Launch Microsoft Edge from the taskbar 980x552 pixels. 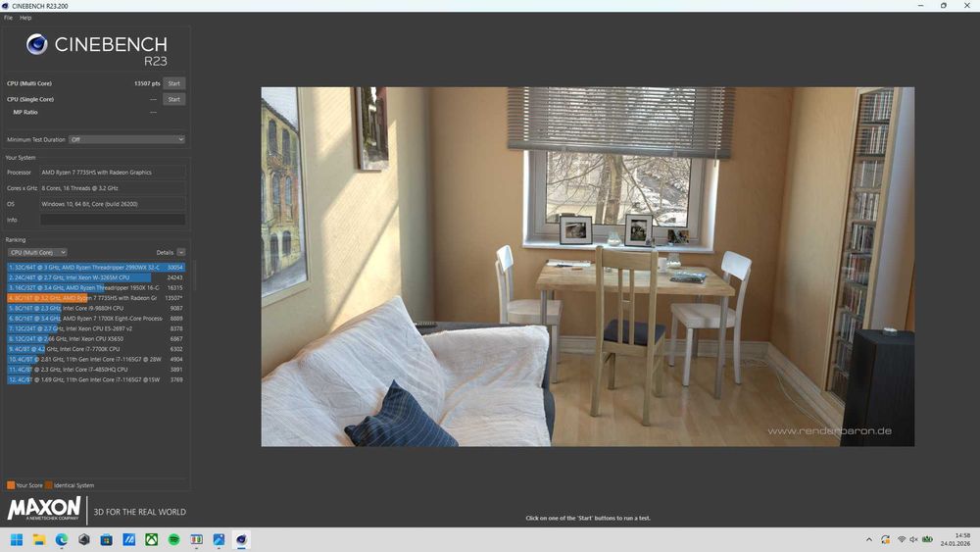pyautogui.click(x=61, y=539)
